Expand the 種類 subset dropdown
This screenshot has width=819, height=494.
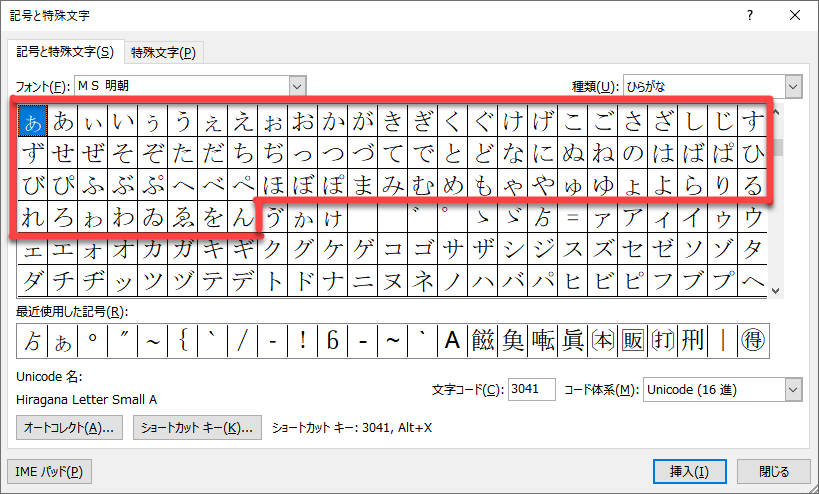793,87
